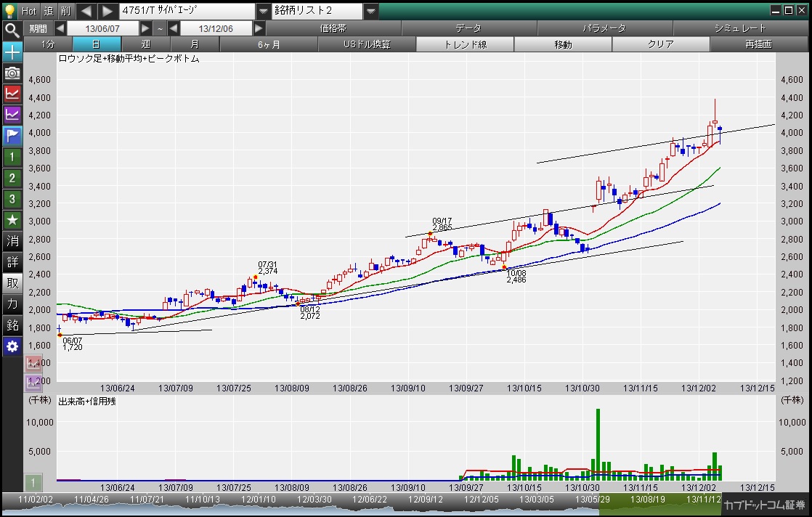This screenshot has height=517, width=812.
Task: Select the blue flag icon in sidebar
Action: (x=12, y=135)
